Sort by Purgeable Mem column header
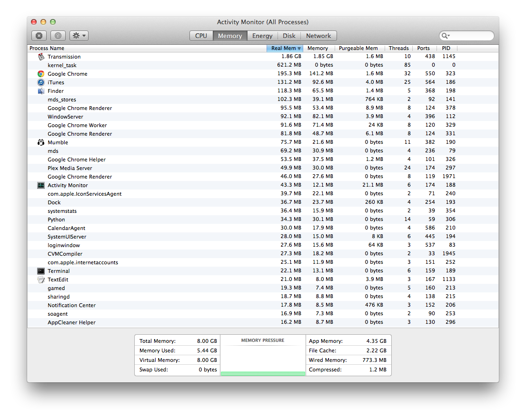Viewport: 526px width, 420px height. [358, 48]
